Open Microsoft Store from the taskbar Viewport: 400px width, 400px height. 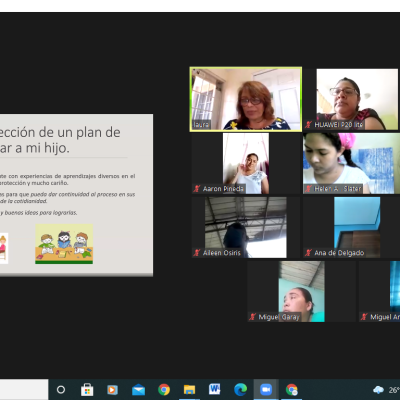[87, 389]
